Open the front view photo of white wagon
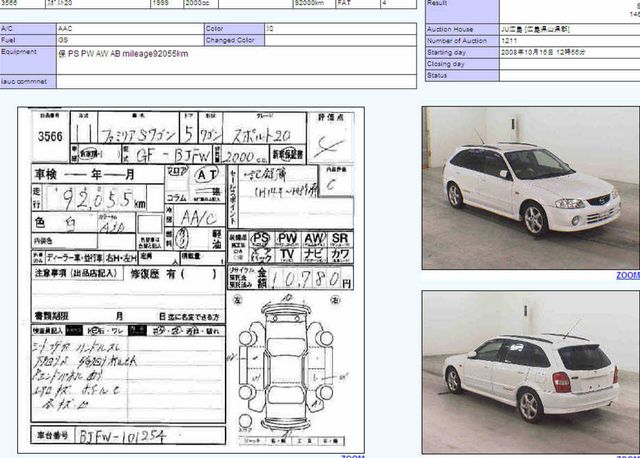Viewport: 640px width, 458px height. coord(531,188)
